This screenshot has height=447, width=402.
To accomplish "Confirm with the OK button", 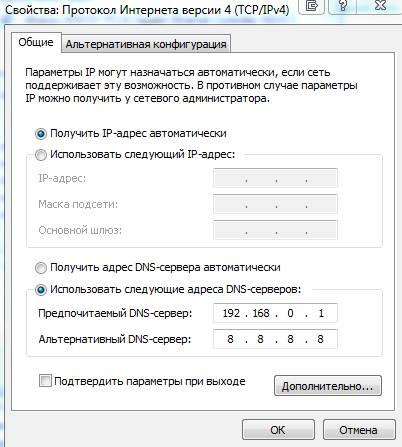I will (278, 430).
